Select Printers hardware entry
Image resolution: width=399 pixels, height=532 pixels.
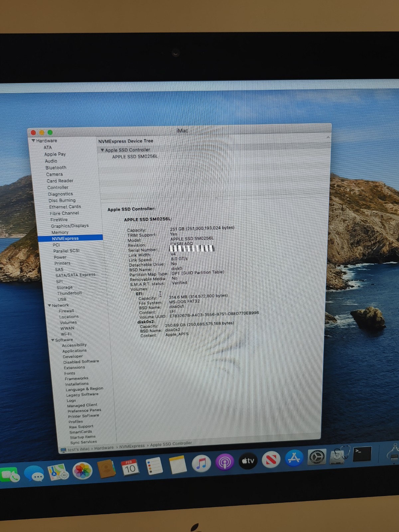63,263
